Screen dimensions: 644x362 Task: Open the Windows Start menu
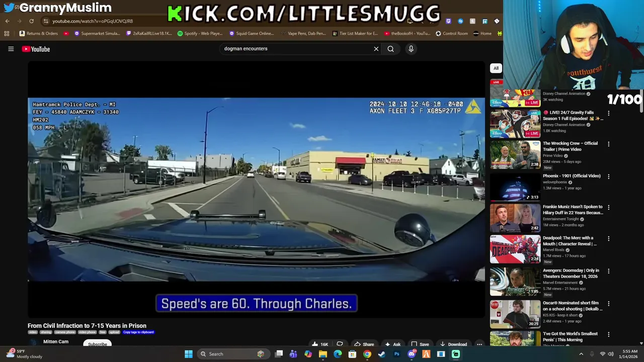[188, 354]
